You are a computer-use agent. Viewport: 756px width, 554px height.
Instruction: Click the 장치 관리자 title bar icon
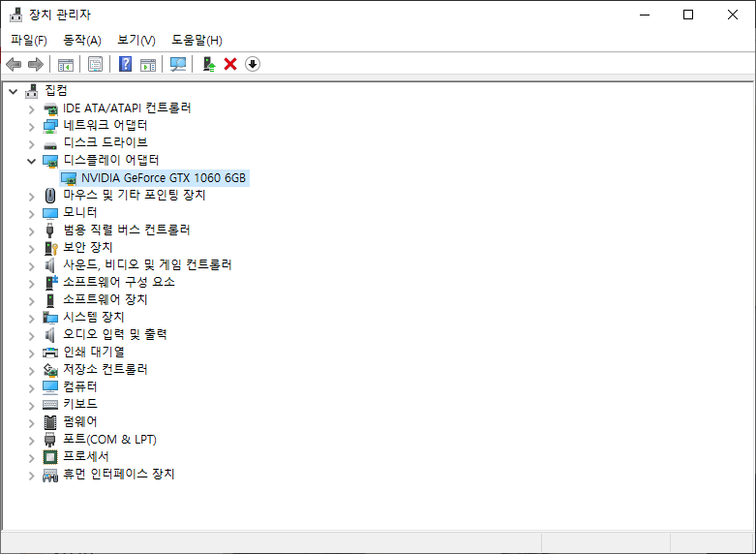[x=15, y=15]
